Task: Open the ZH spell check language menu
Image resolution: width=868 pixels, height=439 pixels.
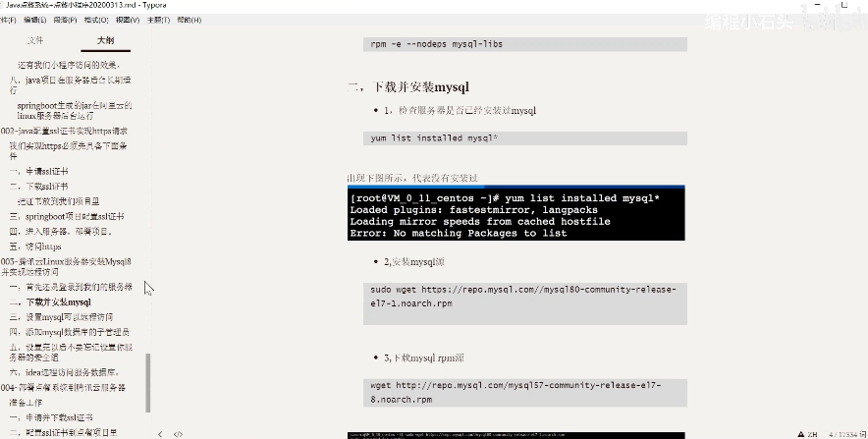Action: (813, 434)
